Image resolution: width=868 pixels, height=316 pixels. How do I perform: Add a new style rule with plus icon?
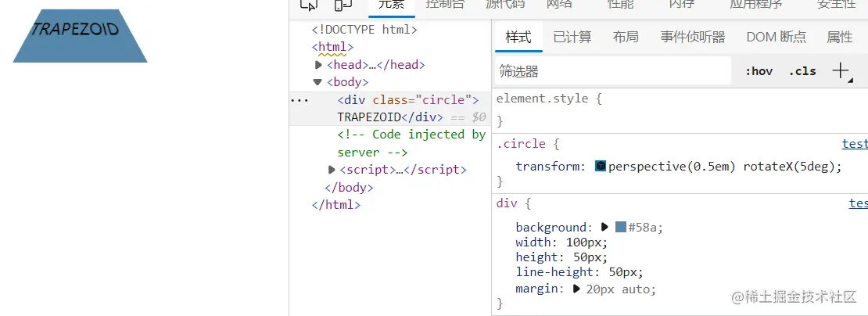(x=841, y=71)
